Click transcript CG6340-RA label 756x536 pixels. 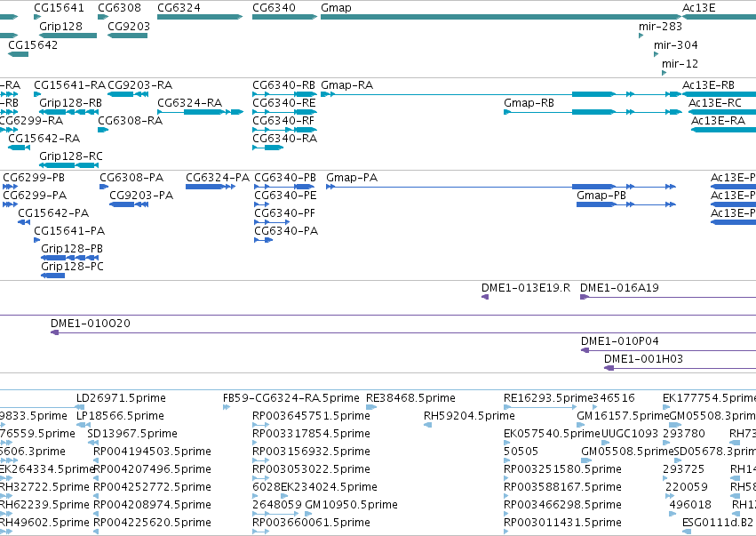coord(284,139)
